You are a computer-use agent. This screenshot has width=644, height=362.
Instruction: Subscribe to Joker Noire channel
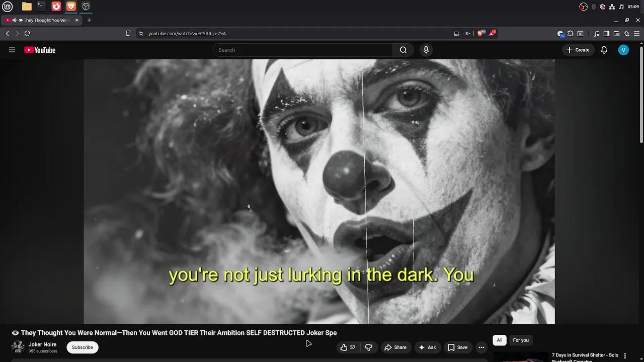(83, 347)
